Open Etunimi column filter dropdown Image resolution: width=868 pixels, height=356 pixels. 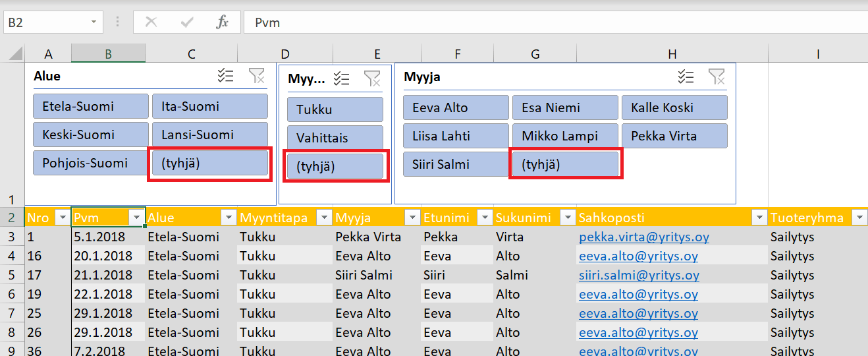(x=484, y=218)
